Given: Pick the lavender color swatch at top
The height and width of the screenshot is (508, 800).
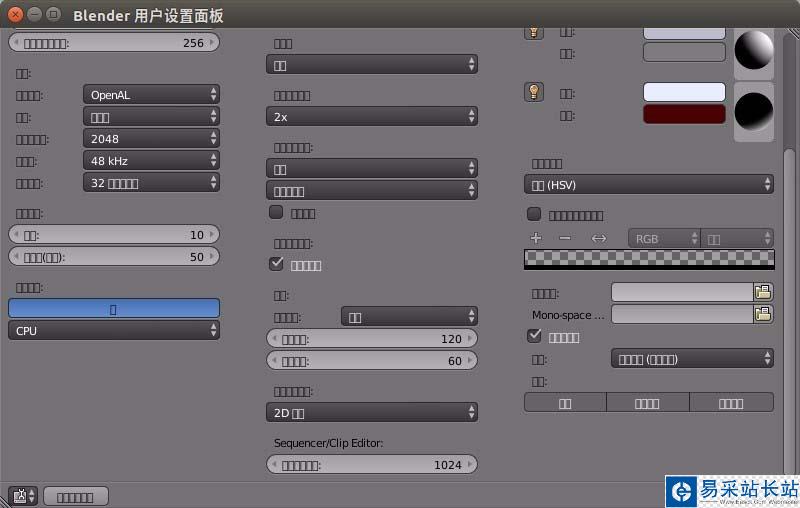Looking at the screenshot, I should coord(684,34).
